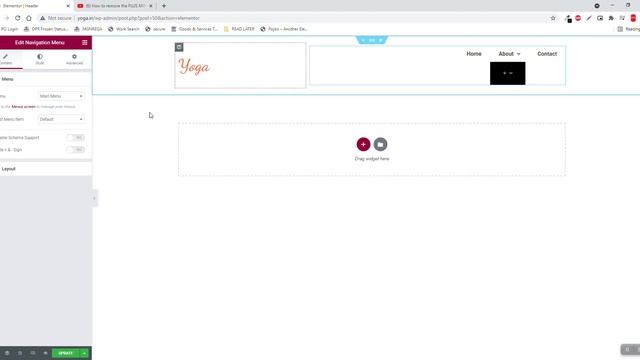Close the YouTube browser tab
The width and height of the screenshot is (640, 360).
tap(151, 6)
